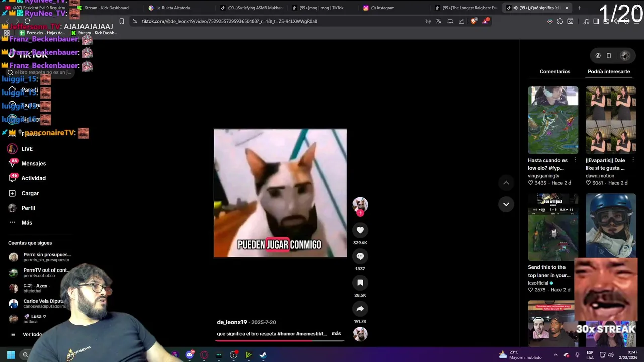Click the cat meme video player
The image size is (644, 362).
point(280,193)
